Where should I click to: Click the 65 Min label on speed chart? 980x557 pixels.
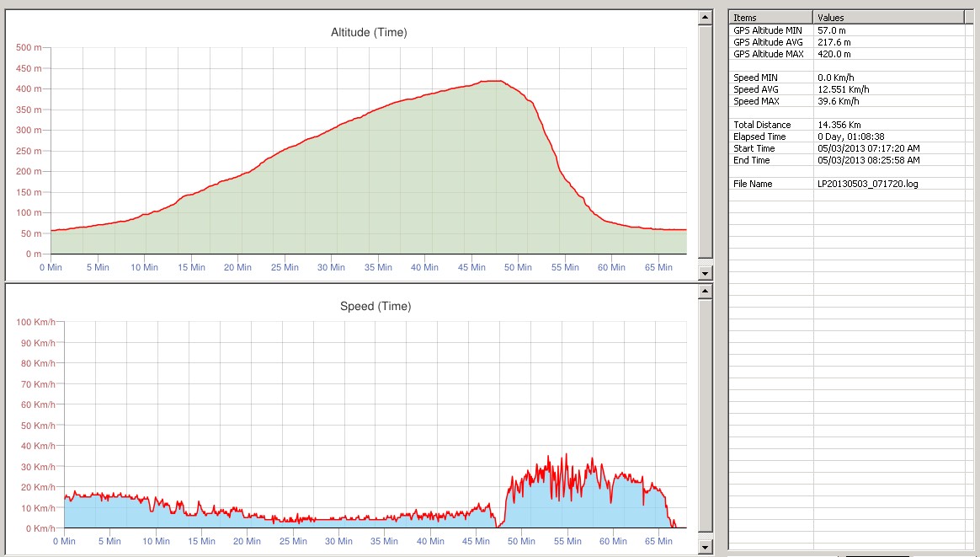pos(658,541)
